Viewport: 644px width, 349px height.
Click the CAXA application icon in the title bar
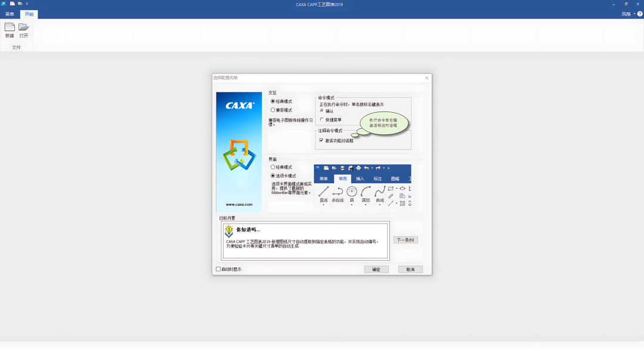pyautogui.click(x=4, y=4)
